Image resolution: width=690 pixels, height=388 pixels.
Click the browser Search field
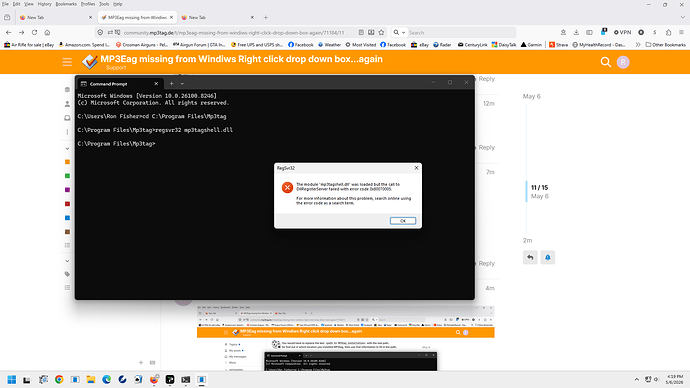click(x=460, y=33)
